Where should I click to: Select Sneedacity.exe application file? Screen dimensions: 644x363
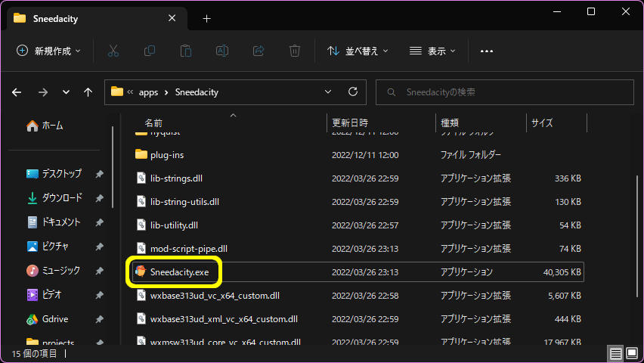(358, 272)
